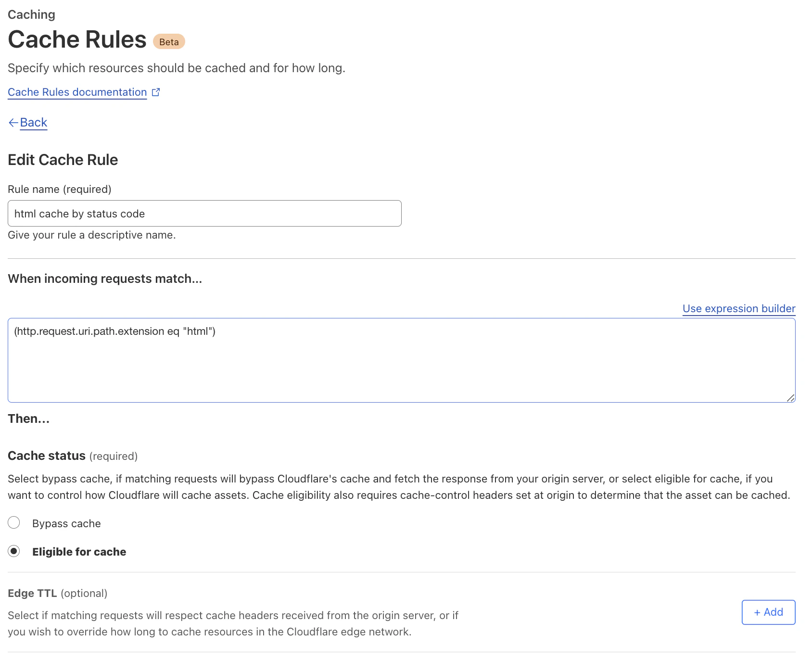Image resolution: width=812 pixels, height=659 pixels.
Task: Click the Edge TTL (optional) heading
Action: (58, 593)
